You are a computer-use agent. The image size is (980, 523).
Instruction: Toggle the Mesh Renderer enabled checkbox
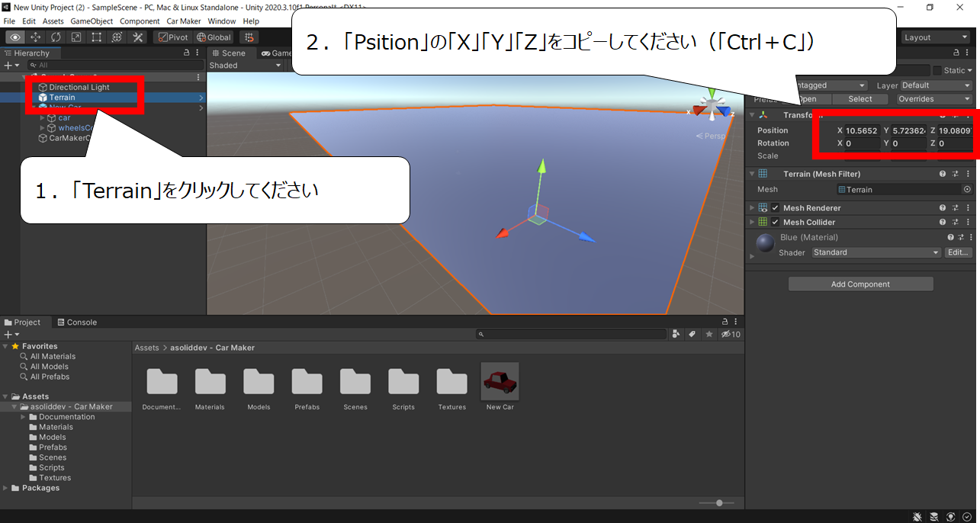click(x=776, y=208)
